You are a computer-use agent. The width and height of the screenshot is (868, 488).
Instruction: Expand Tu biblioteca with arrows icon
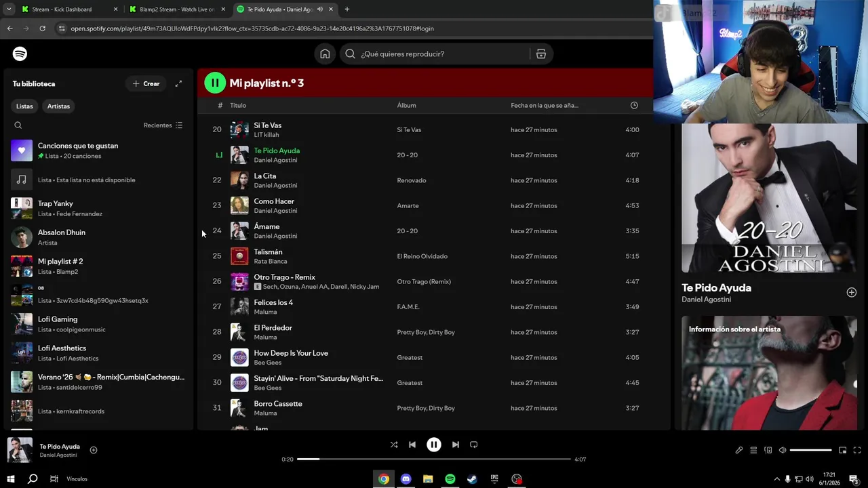point(178,83)
